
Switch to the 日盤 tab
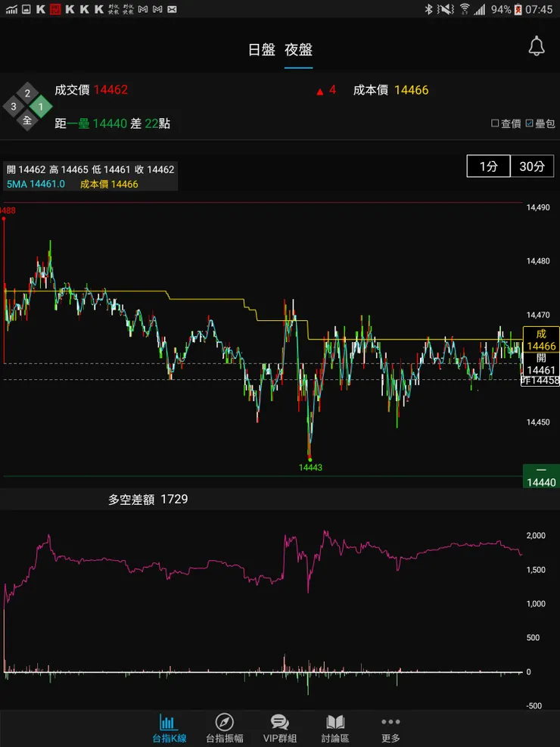coord(261,50)
